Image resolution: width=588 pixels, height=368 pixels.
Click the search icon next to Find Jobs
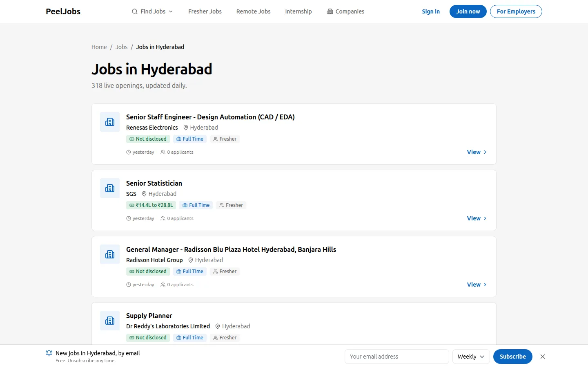[135, 11]
